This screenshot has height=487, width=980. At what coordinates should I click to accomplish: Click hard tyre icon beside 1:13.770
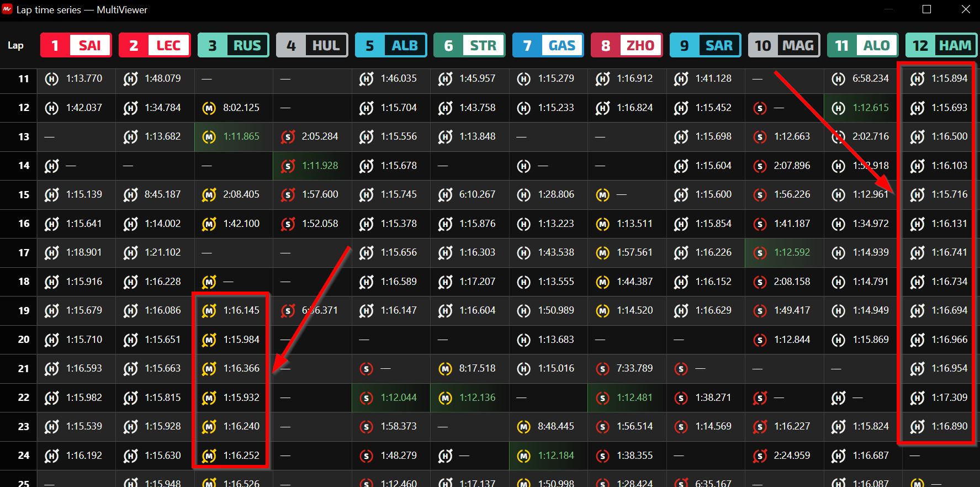pos(51,79)
